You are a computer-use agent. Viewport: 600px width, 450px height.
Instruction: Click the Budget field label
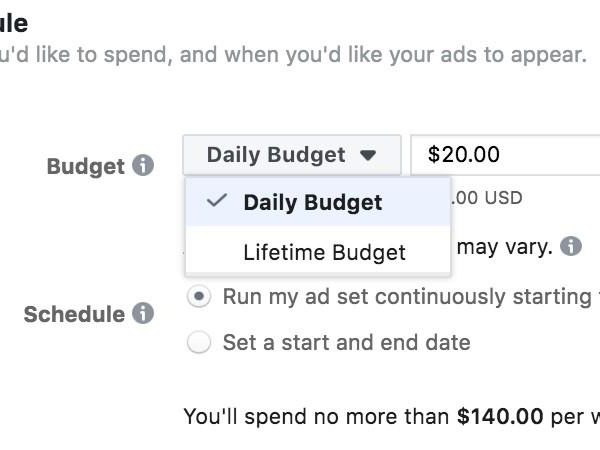tap(86, 166)
